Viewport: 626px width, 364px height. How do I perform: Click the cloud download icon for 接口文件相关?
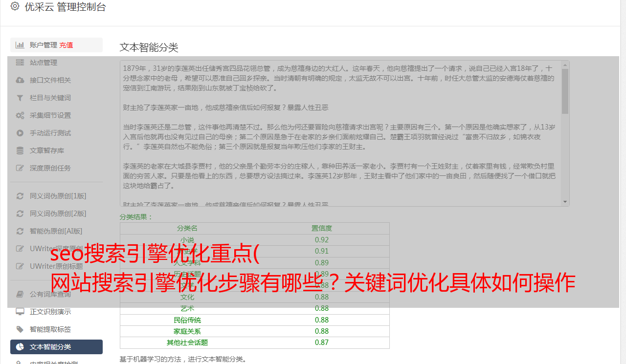(20, 80)
